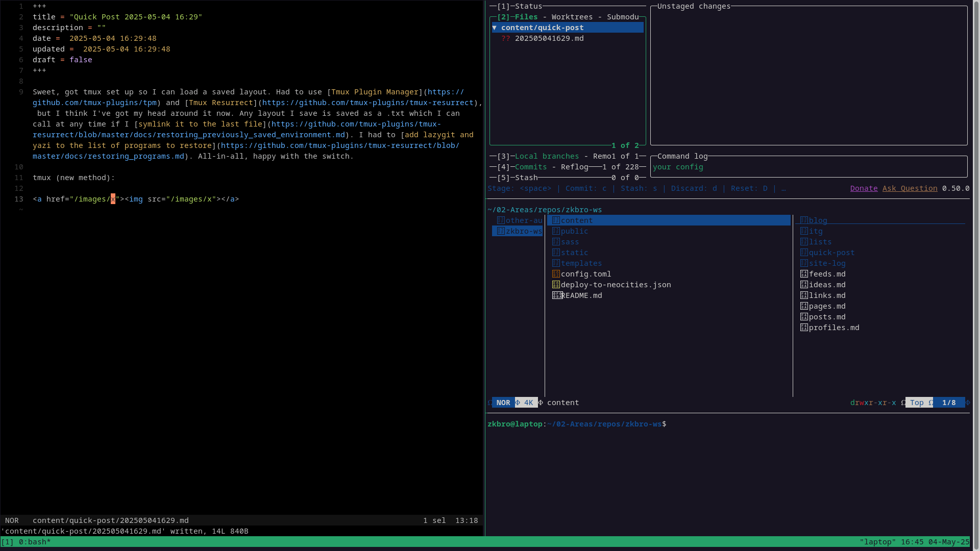Click the feeds.md file icon
980x551 pixels.
click(x=804, y=274)
